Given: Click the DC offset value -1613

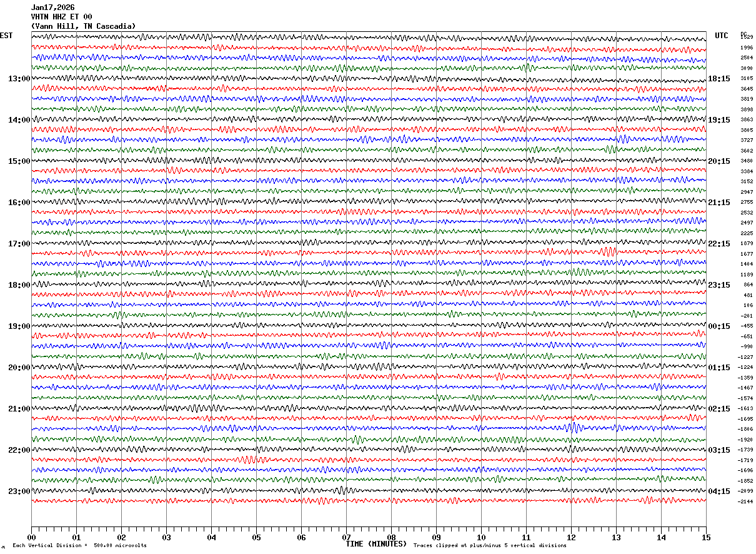Looking at the screenshot, I should coord(747,409).
